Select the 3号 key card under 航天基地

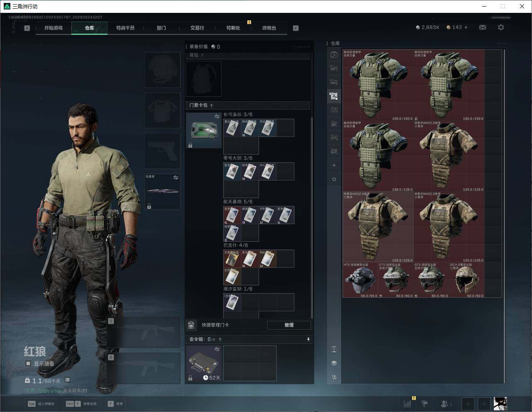tap(268, 215)
